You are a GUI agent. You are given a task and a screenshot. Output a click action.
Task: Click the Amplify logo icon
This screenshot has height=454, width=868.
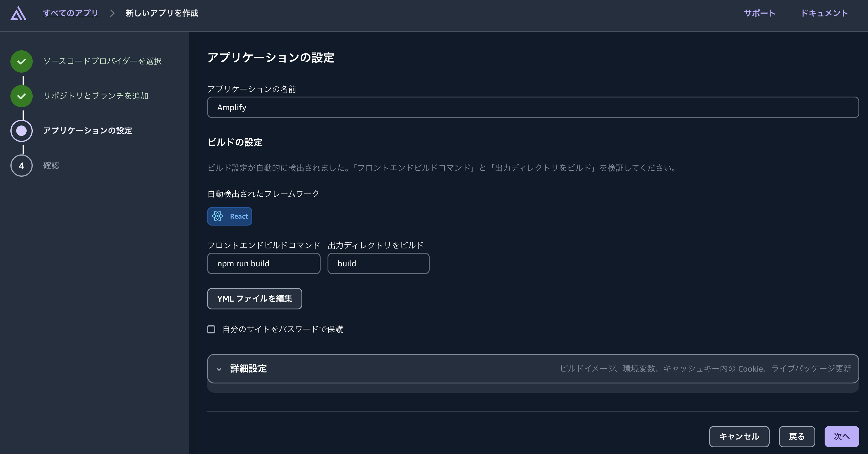[19, 14]
